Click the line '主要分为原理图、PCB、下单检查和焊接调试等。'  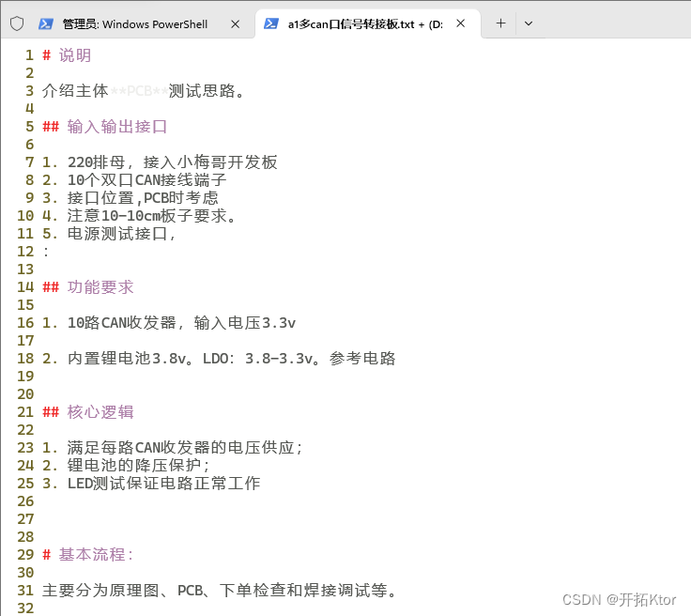[x=219, y=591]
